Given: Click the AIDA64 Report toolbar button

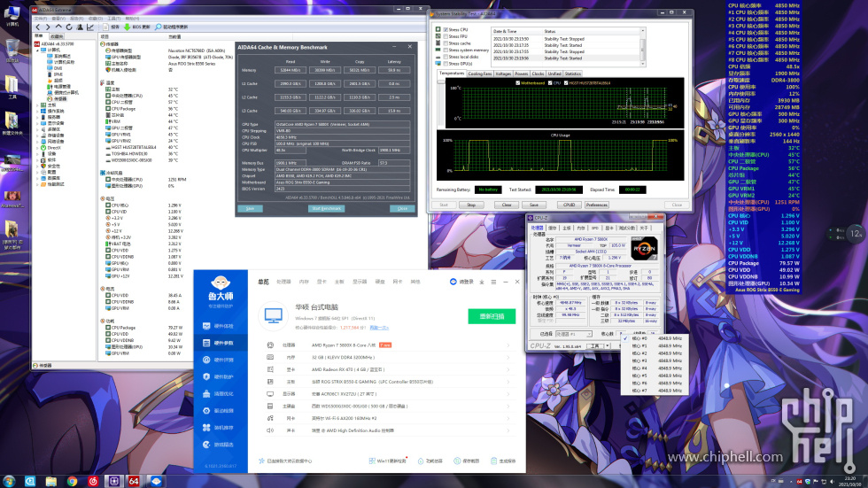Looking at the screenshot, I should pyautogui.click(x=112, y=27).
